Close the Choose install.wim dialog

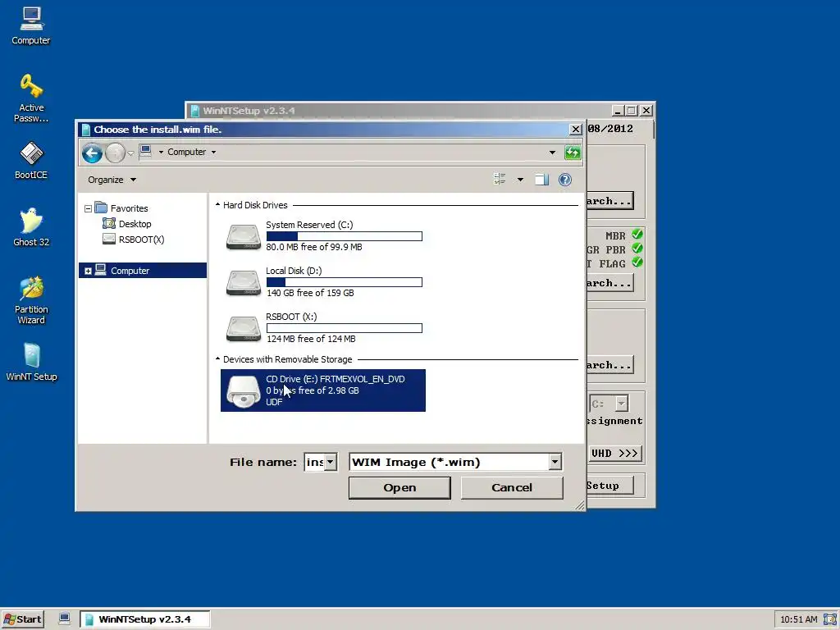[x=575, y=129]
